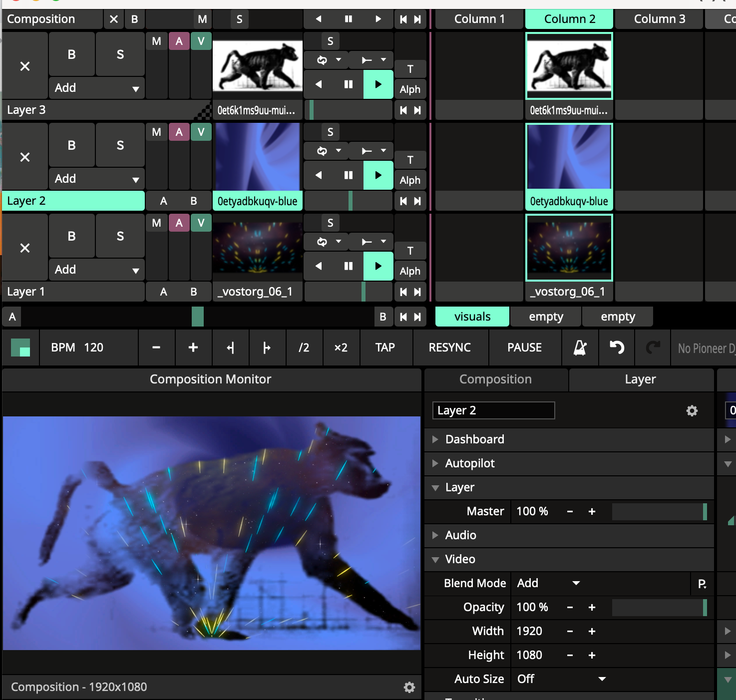736x700 pixels.
Task: Open Layer 2 settings gear icon
Action: tap(692, 411)
